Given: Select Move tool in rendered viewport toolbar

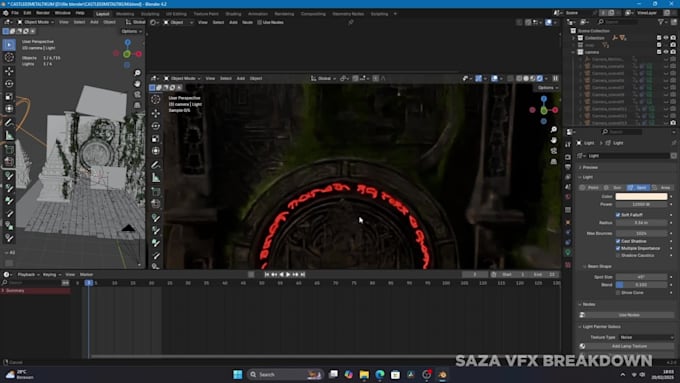Looking at the screenshot, I should [x=156, y=113].
